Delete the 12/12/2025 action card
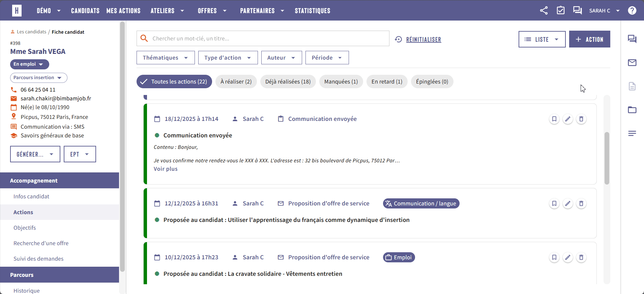 click(581, 203)
